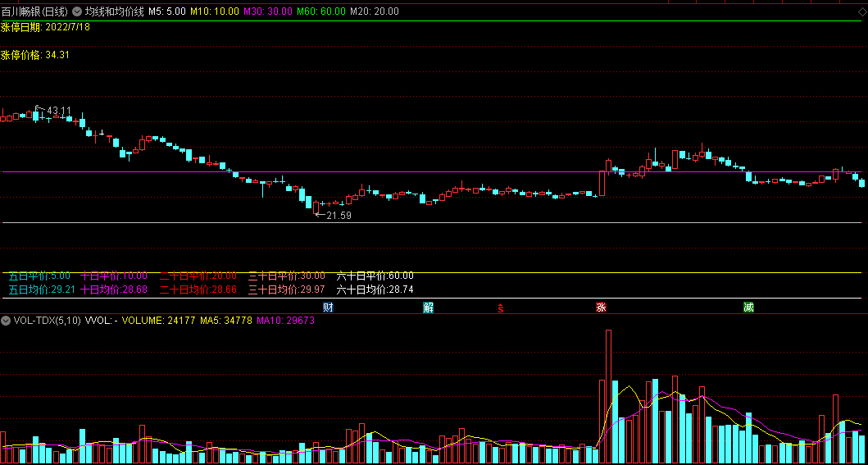Click the 涨 limit-up event marker
Screen dimensions: 868x465
[601, 308]
